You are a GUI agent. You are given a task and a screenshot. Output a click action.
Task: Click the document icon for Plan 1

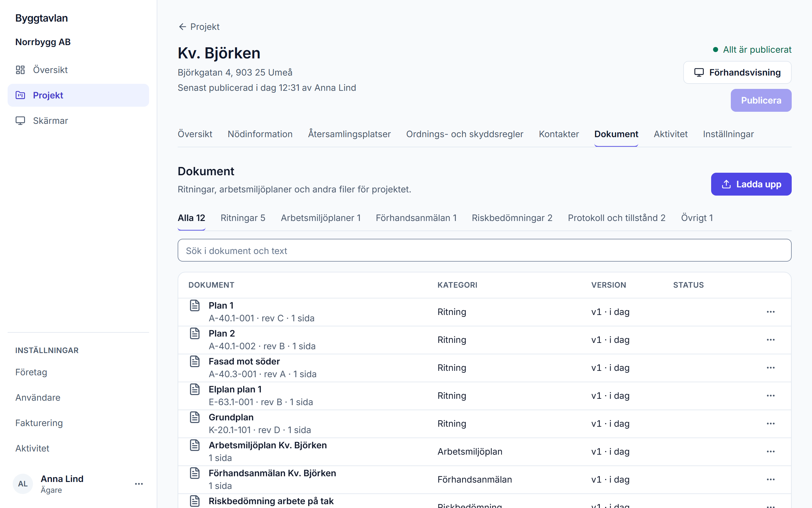[x=195, y=305]
